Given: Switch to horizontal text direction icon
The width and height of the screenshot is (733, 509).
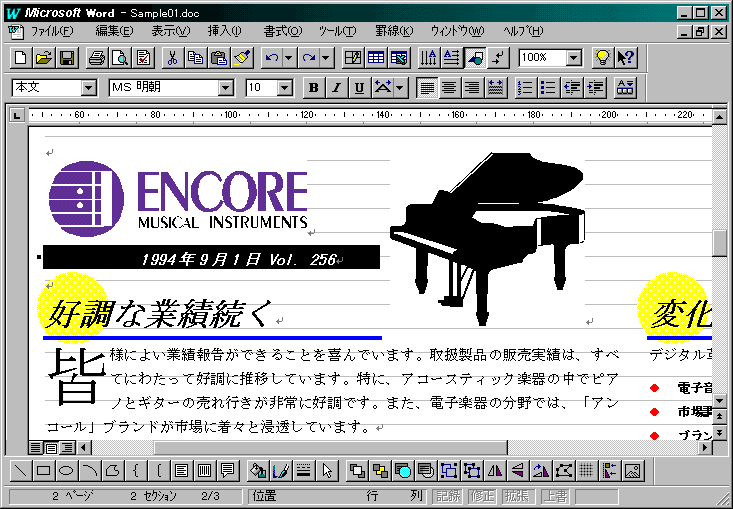Looking at the screenshot, I should (x=452, y=58).
